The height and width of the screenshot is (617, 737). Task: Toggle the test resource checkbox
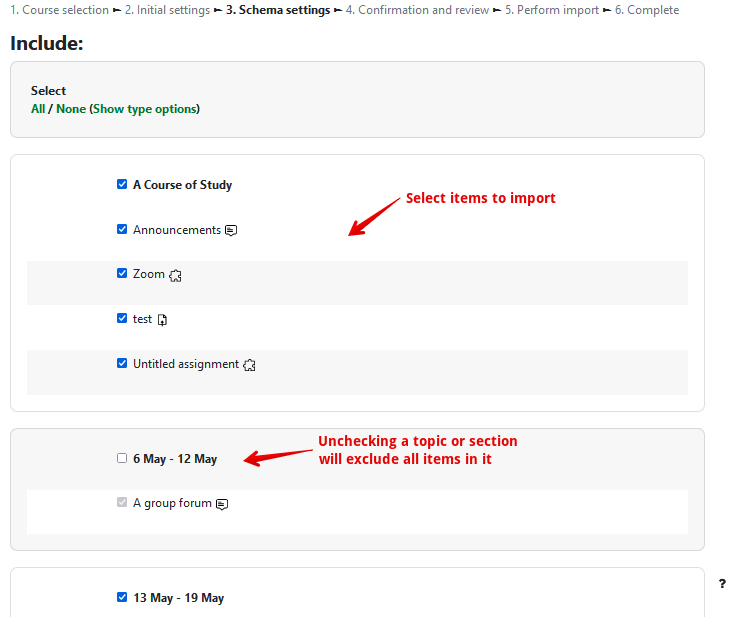pyautogui.click(x=122, y=318)
